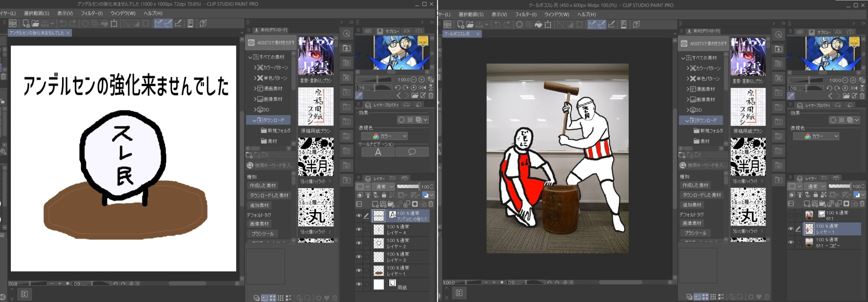Click the delete layer trash icon in left window
Viewport: 868px width, 302px height.
click(431, 204)
